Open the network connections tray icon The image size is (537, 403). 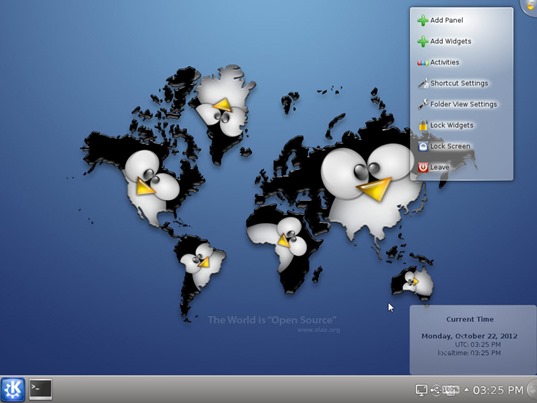(x=436, y=390)
